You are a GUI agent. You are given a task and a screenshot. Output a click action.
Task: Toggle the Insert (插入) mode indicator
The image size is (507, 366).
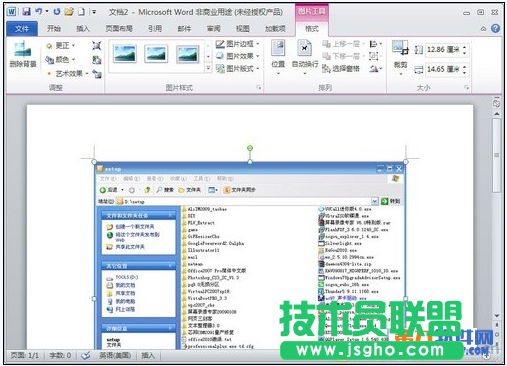pos(148,355)
